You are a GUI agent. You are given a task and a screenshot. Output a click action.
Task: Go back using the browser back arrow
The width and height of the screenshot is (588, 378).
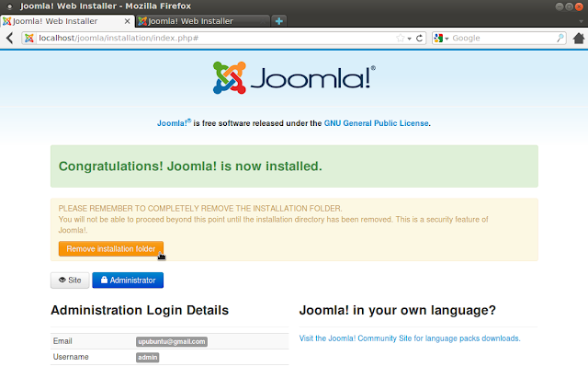(10, 38)
